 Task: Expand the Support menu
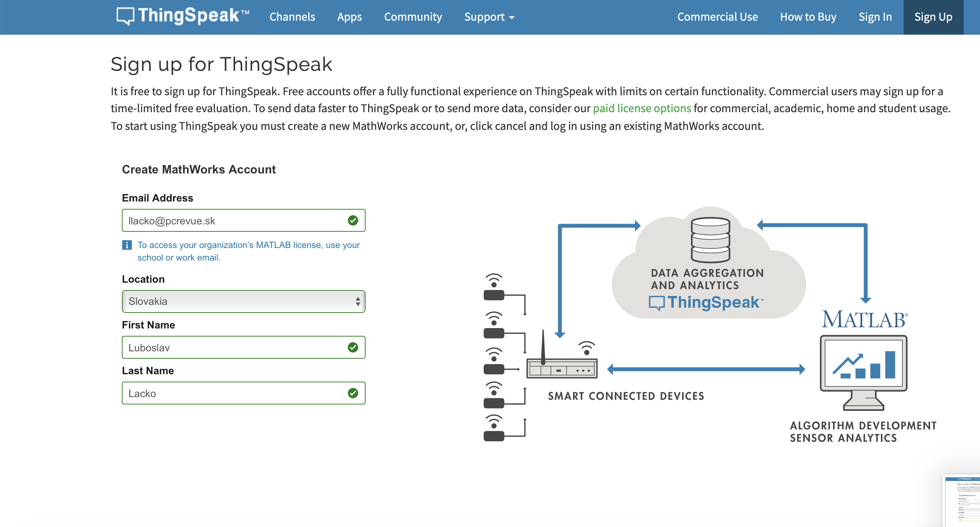coord(489,17)
